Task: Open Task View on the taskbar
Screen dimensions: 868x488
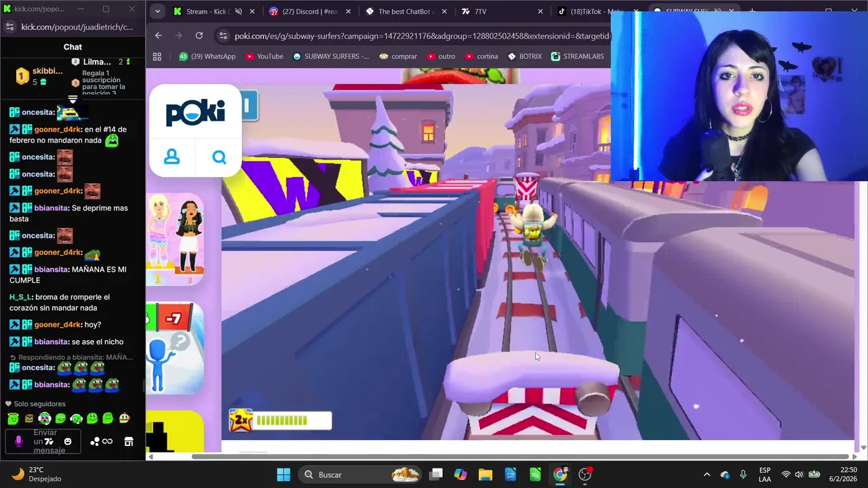Action: click(x=436, y=474)
